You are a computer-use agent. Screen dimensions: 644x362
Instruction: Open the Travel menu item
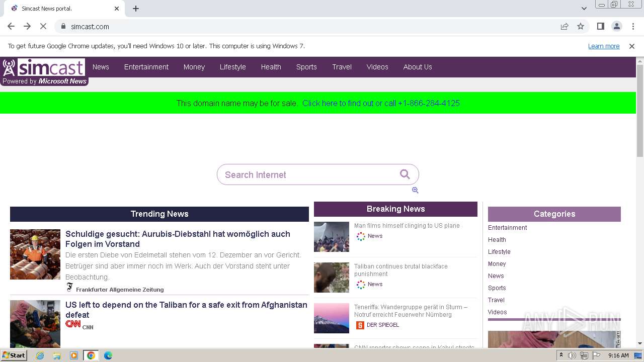[342, 67]
